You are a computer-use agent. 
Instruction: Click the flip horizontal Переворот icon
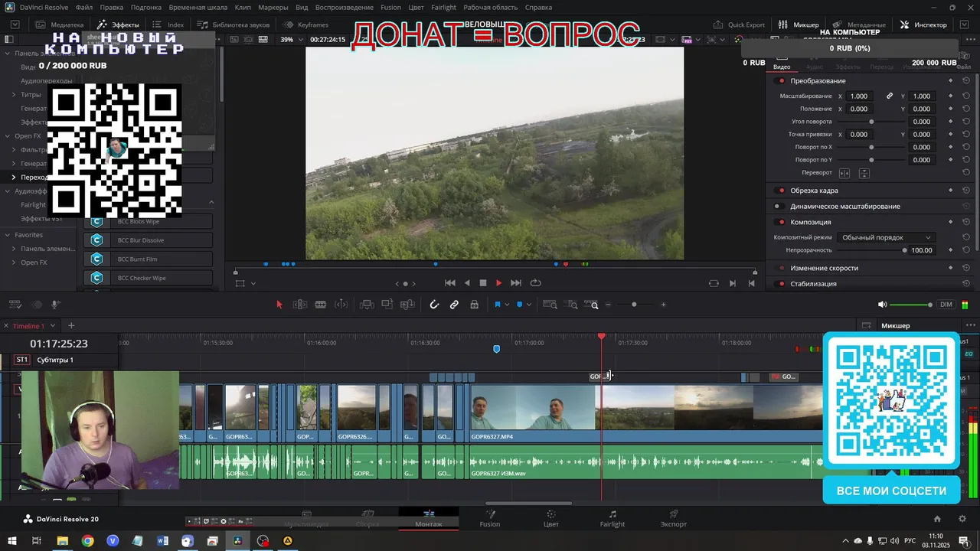click(x=844, y=173)
